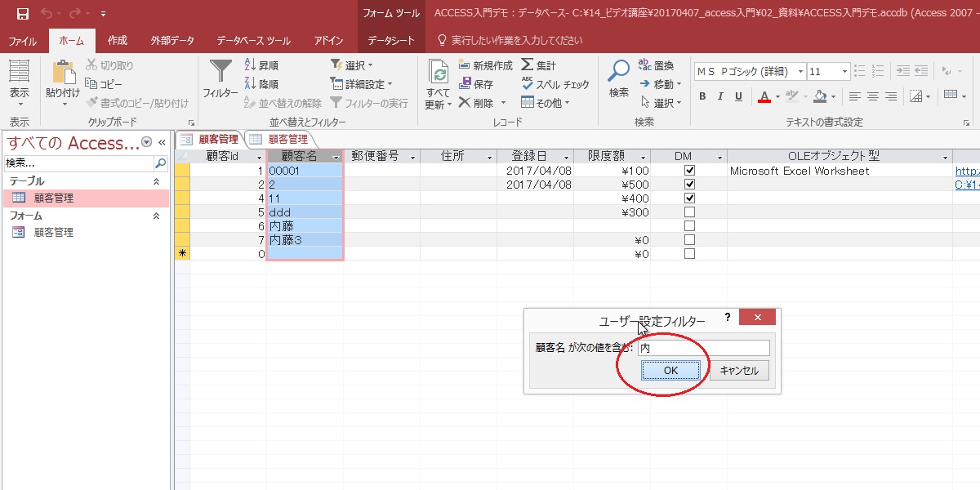Switch to the データベース ツール tab
Viewport: 980px width, 490px height.
click(253, 41)
